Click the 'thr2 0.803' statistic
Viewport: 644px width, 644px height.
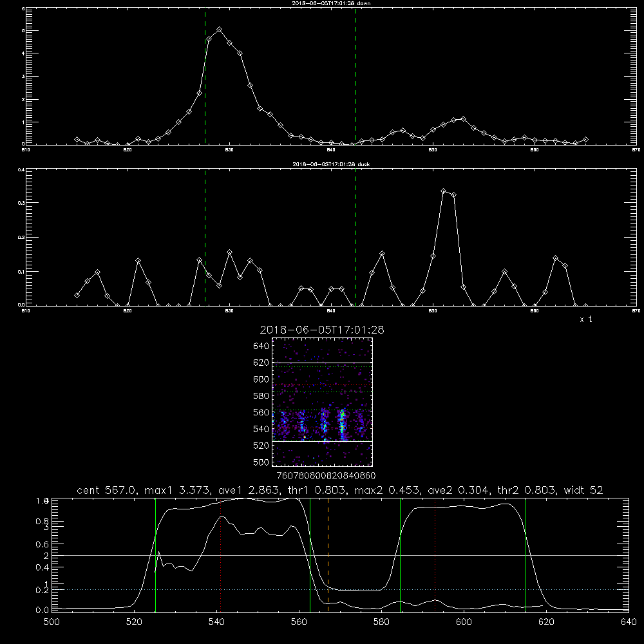[527, 490]
